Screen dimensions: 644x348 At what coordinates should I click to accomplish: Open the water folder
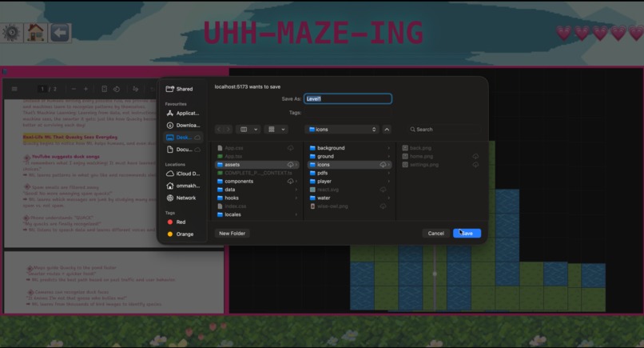(349, 198)
